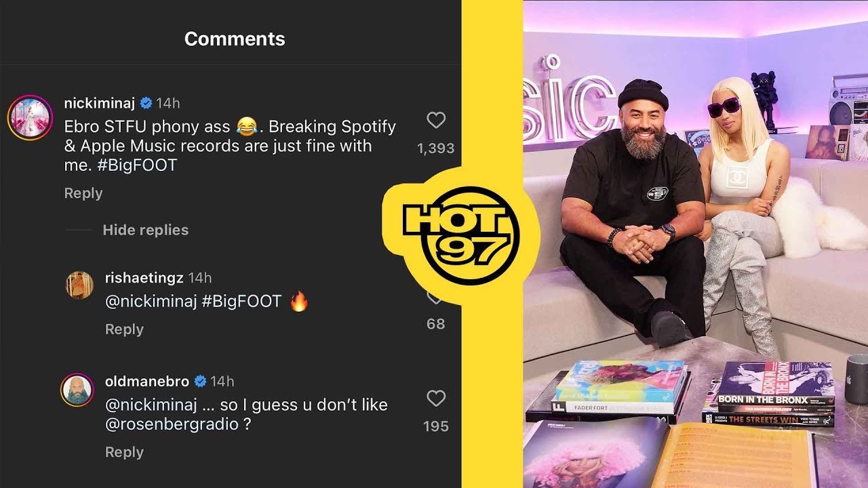
Task: Reply to rishaetingz's comment
Action: pos(124,329)
